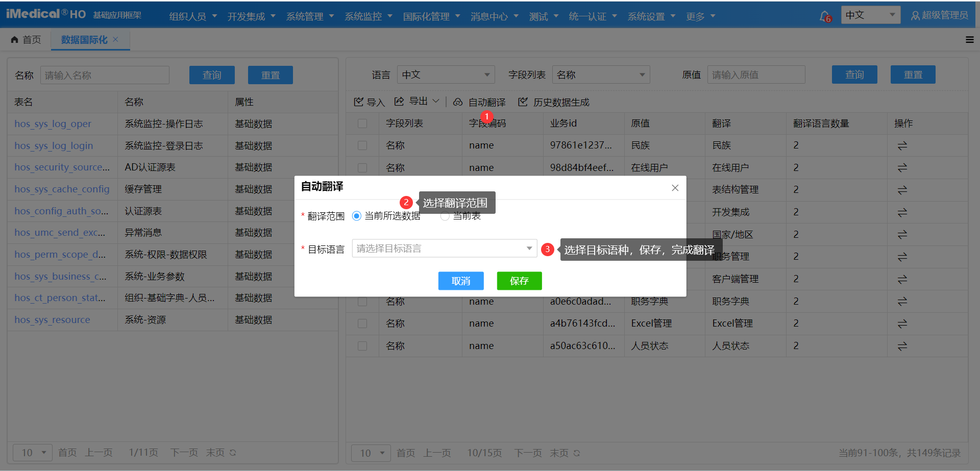Viewport: 980px width, 471px height.
Task: Select the 当前所选数据 radio option
Action: tap(356, 216)
